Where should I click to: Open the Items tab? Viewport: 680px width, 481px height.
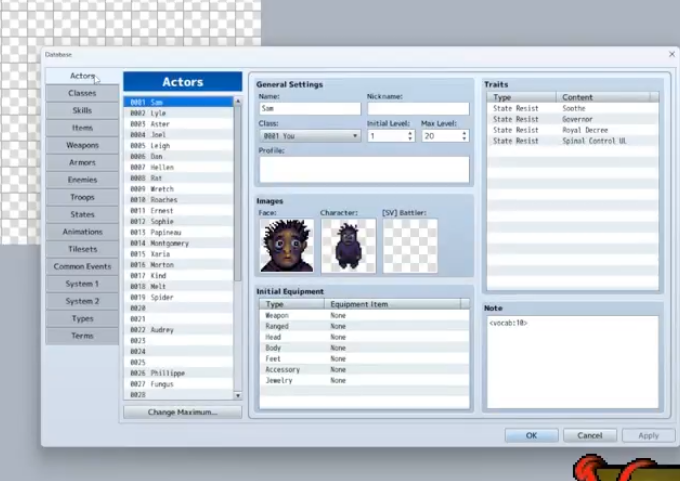(x=82, y=128)
